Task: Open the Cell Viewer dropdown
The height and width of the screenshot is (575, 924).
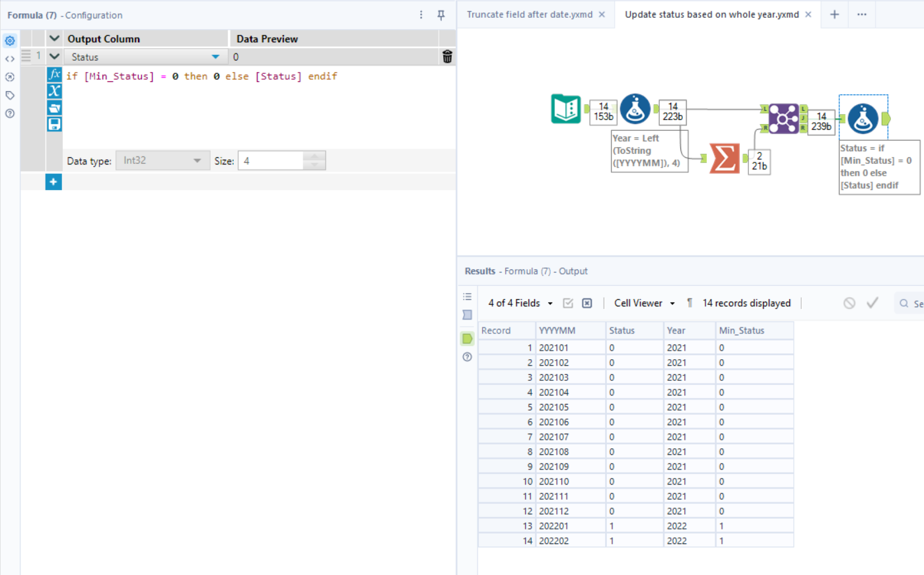Action: tap(642, 302)
